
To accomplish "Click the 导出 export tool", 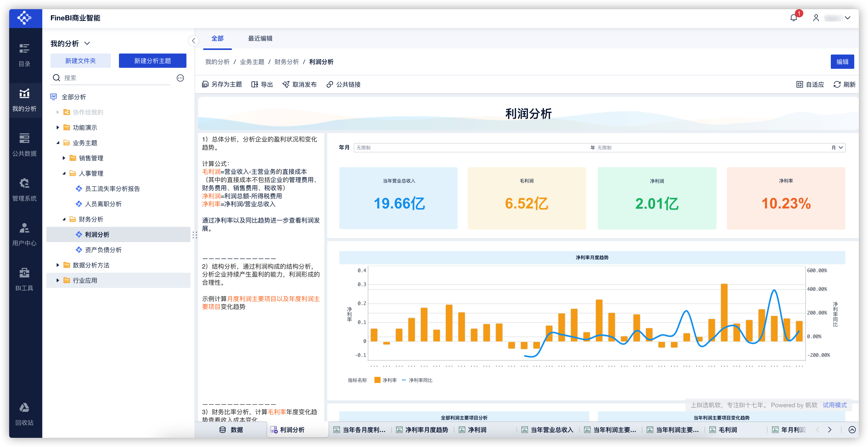I will [262, 84].
